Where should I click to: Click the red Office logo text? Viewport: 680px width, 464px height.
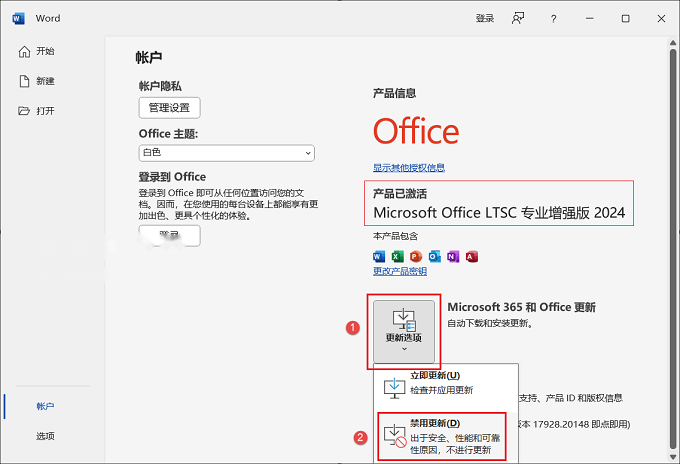pos(416,131)
